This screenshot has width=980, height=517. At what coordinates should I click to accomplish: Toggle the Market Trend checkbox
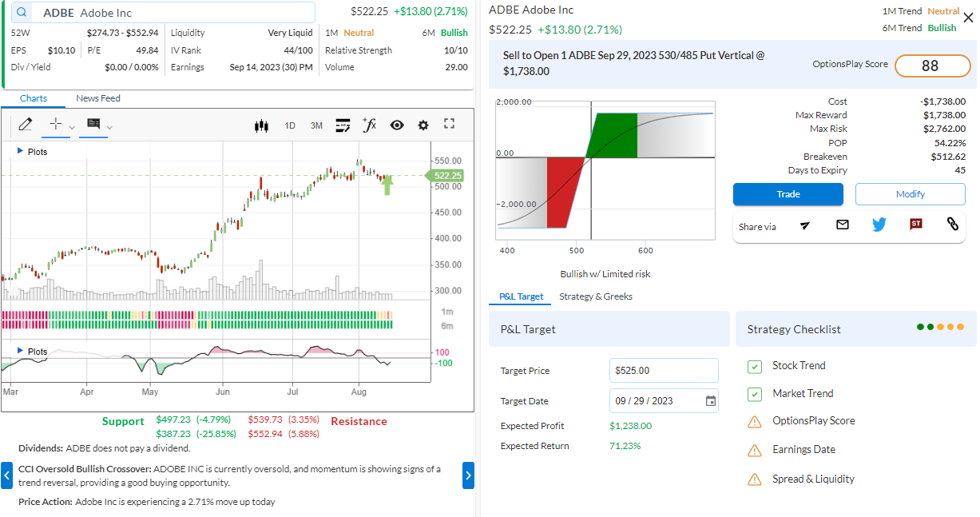click(x=755, y=395)
